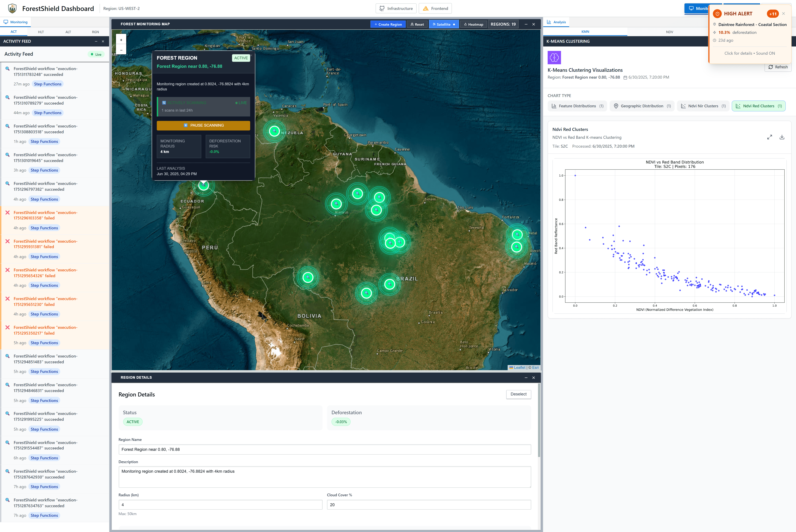796x532 pixels.
Task: Minimize the Activity Feed panel
Action: 96,41
